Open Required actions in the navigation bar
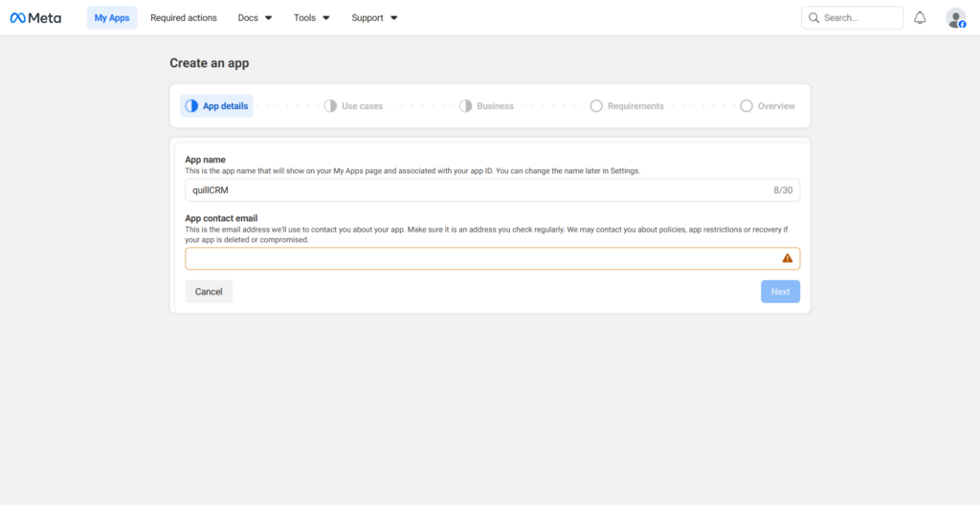Screen dimensions: 980x506 click(x=184, y=17)
